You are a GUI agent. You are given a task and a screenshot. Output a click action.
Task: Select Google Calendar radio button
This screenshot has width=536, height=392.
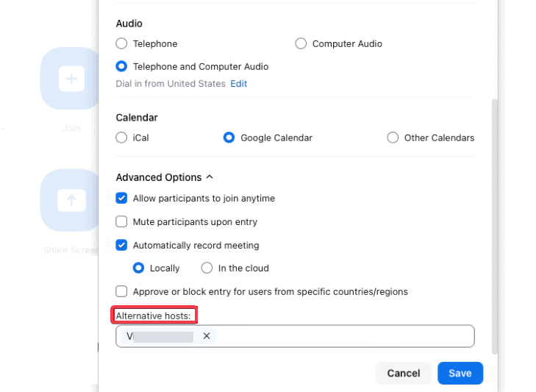229,138
